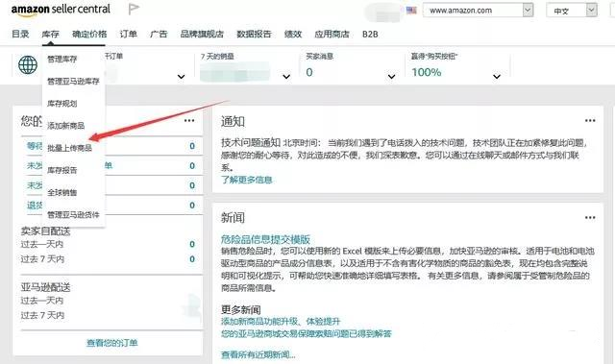Image resolution: width=615 pixels, height=364 pixels.
Task: Open the 中文 language dropdown
Action: click(572, 11)
